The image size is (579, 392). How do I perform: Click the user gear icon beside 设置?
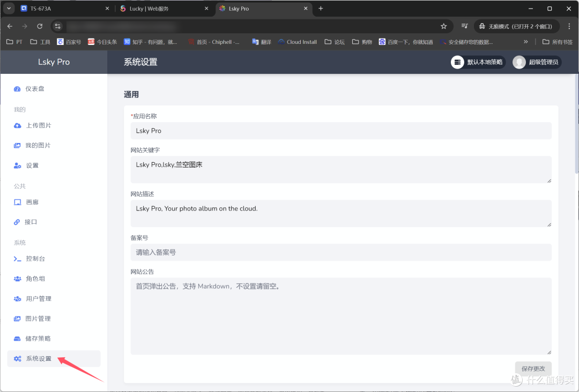click(x=17, y=165)
